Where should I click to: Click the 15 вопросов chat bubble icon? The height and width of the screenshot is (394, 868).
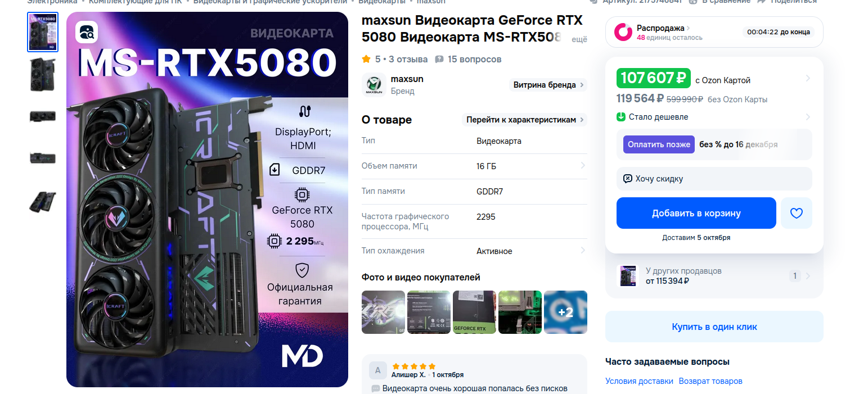[x=439, y=59]
